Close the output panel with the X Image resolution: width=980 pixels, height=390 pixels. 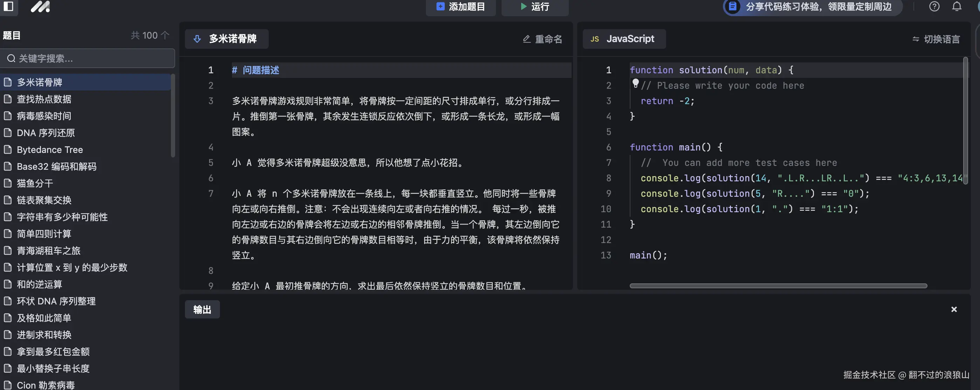pos(954,309)
